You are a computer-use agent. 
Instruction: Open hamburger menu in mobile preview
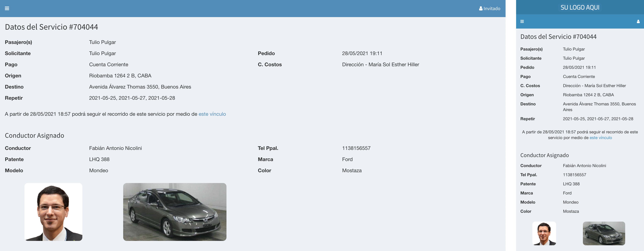click(x=522, y=21)
